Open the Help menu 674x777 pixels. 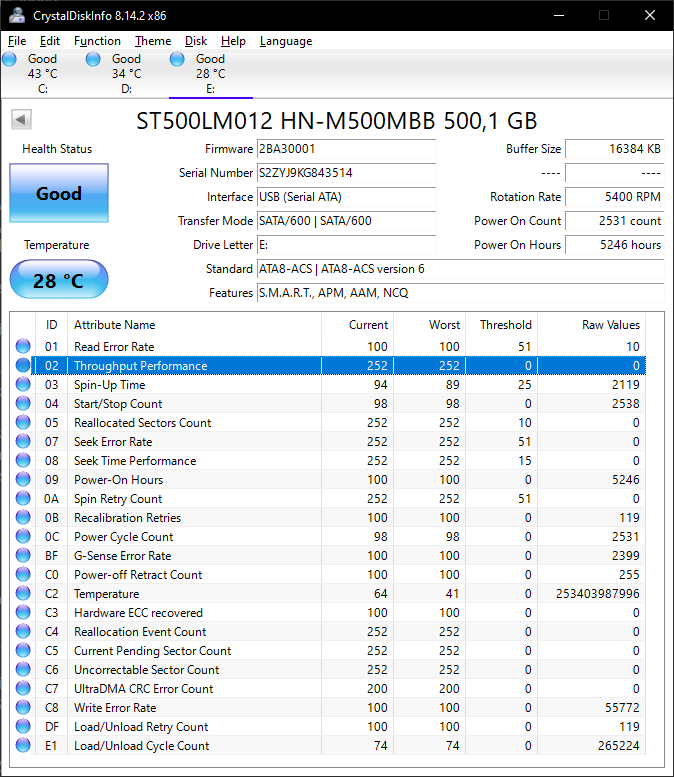[x=233, y=41]
